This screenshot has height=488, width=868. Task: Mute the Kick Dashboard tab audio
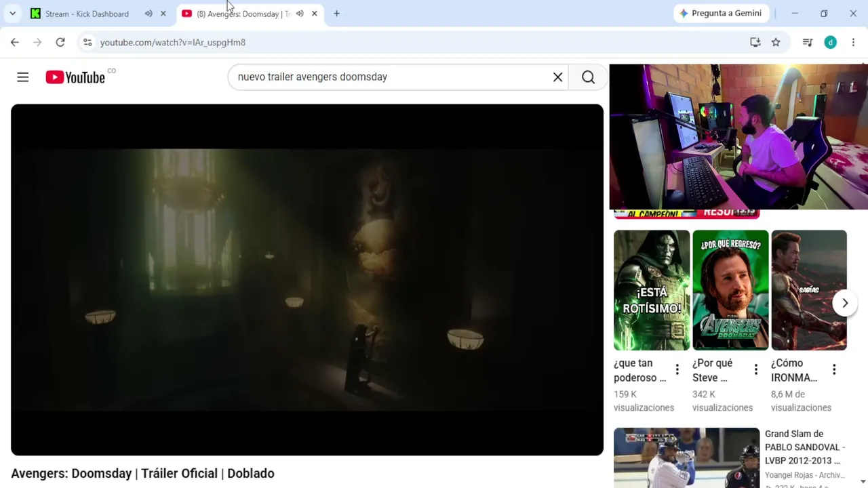(149, 14)
